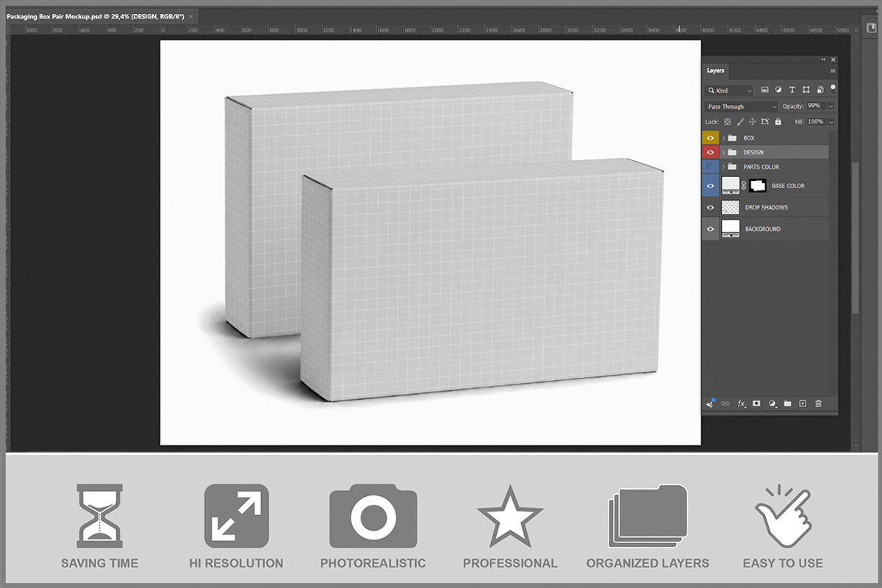Viewport: 882px width, 588px height.
Task: Hide the BACKGROUND layer
Action: pyautogui.click(x=710, y=229)
